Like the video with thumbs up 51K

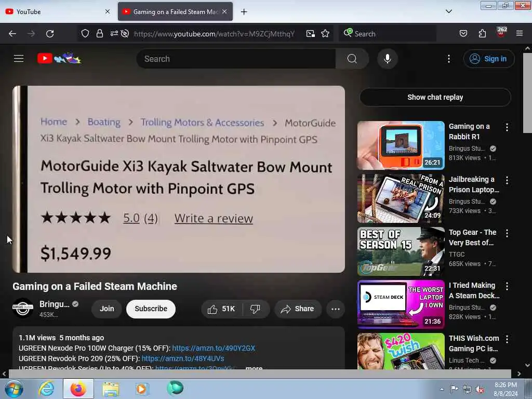click(222, 309)
